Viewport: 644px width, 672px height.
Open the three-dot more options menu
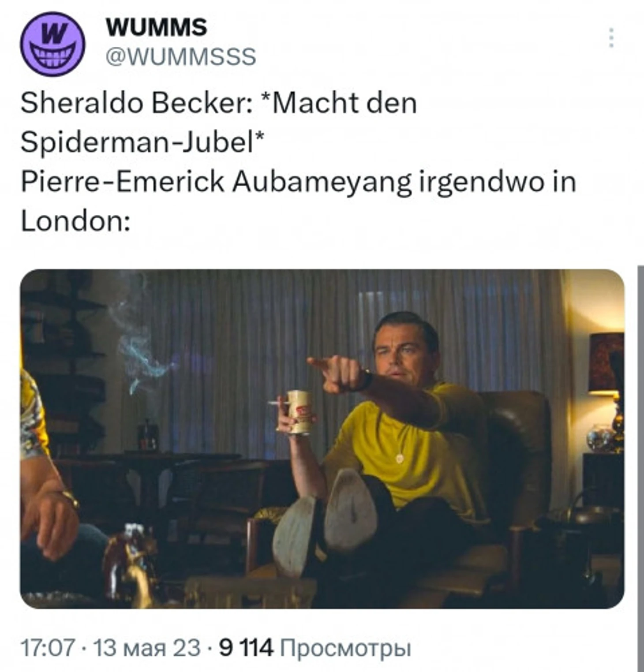tap(611, 37)
